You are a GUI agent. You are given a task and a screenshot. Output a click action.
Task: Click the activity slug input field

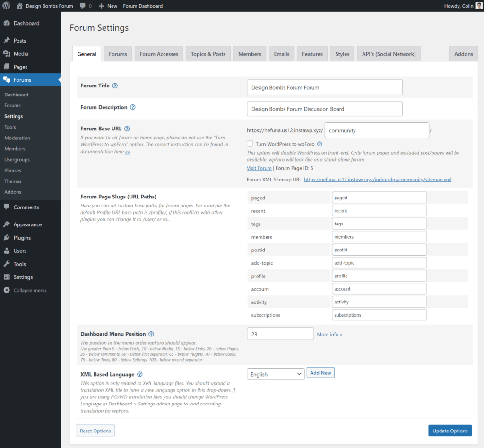click(379, 302)
